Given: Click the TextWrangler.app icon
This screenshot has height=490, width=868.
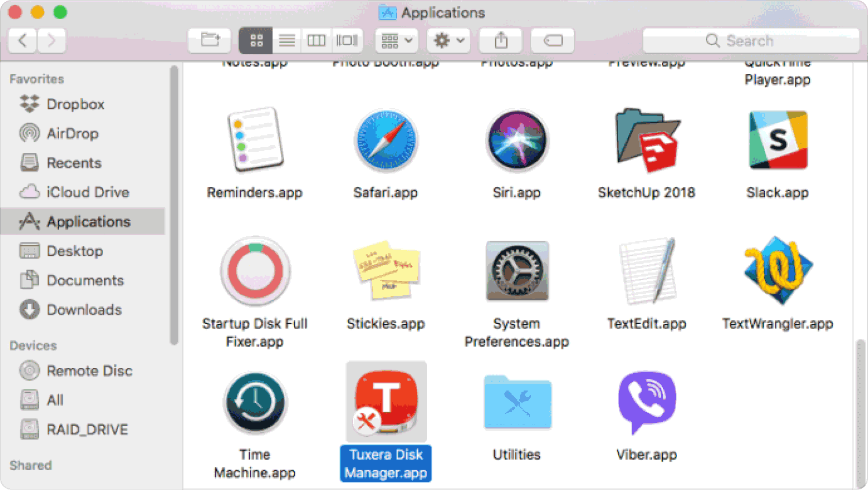Looking at the screenshot, I should coord(777,271).
